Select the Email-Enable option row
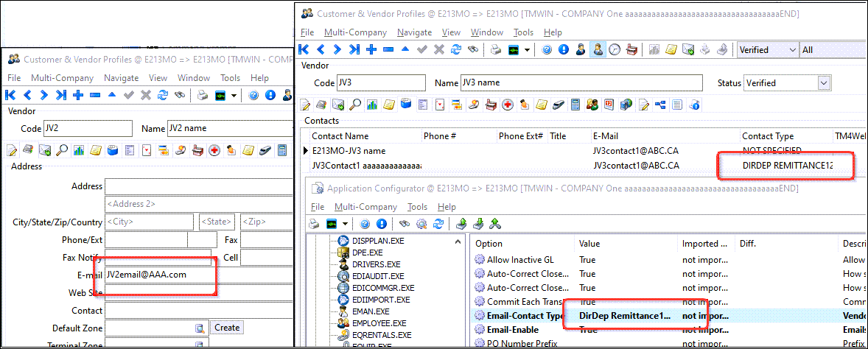 pos(512,329)
